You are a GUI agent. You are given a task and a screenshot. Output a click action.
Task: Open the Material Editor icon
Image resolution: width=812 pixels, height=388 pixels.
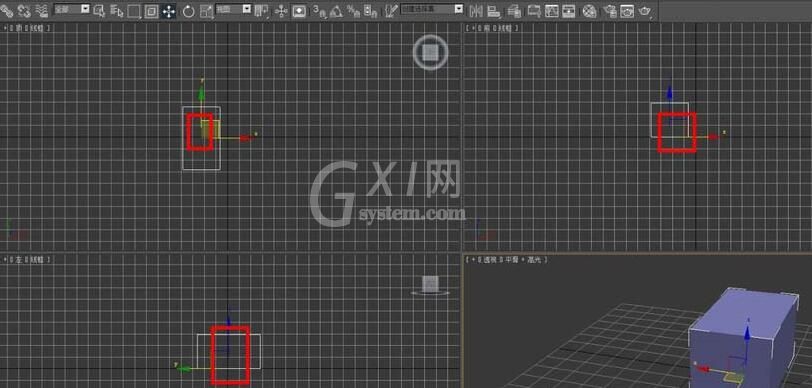click(x=589, y=11)
